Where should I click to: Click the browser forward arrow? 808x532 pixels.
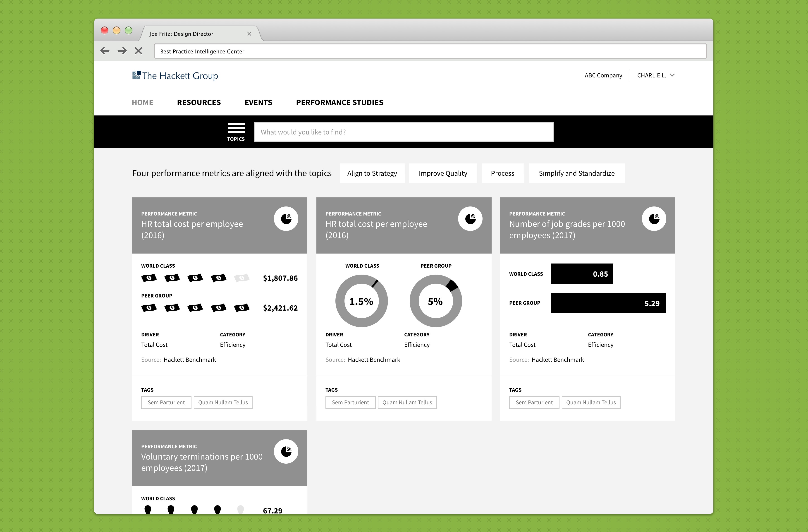(122, 51)
